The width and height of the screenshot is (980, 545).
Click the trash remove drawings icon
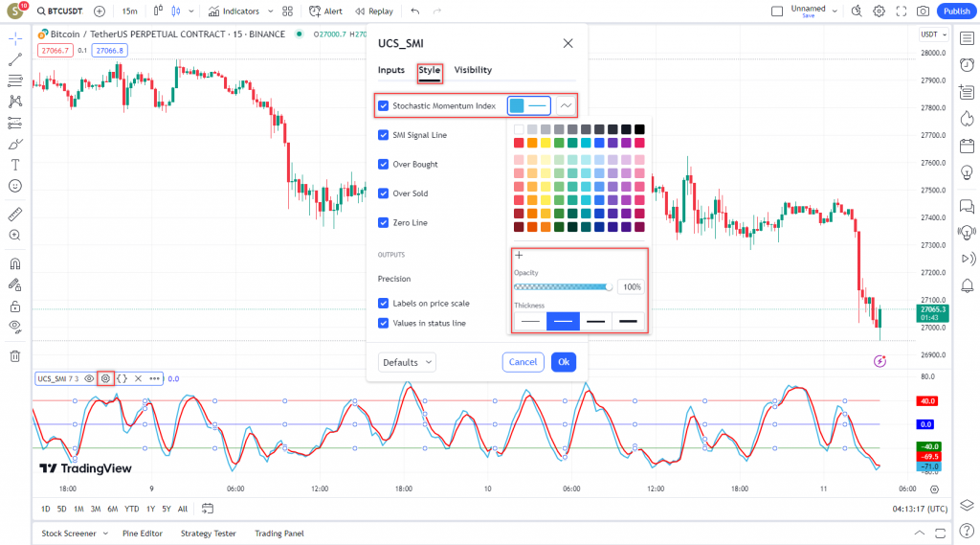pos(15,356)
